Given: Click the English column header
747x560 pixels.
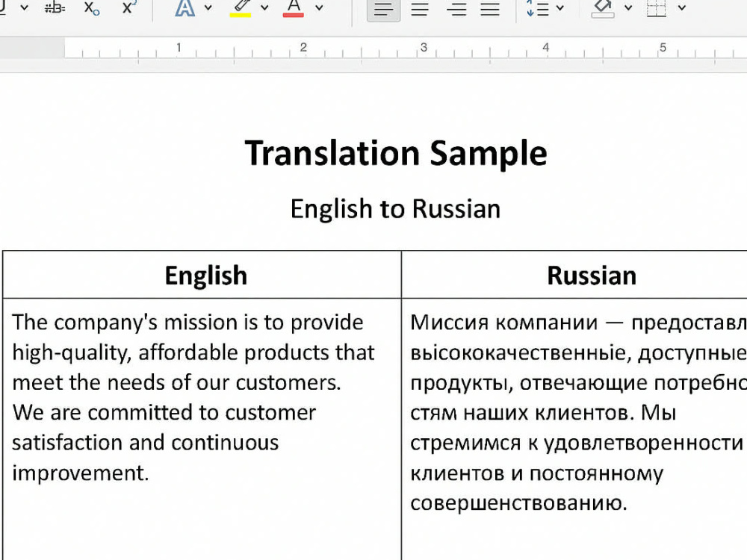Looking at the screenshot, I should pyautogui.click(x=206, y=276).
